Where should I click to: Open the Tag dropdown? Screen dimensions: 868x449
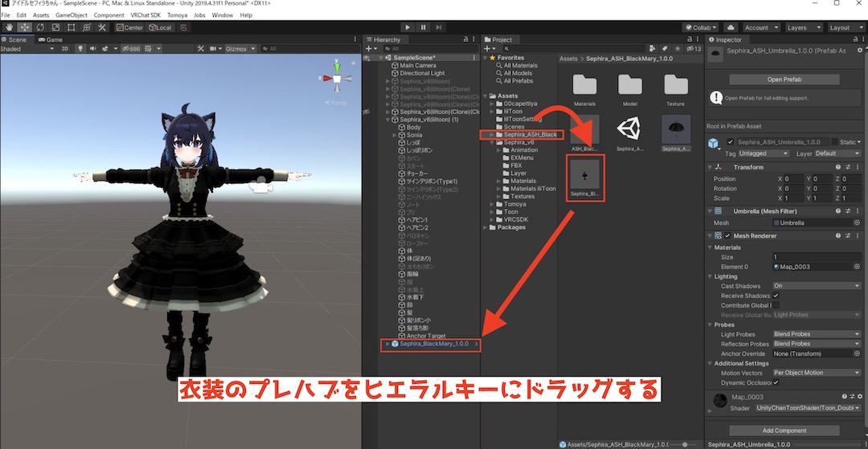click(x=763, y=153)
